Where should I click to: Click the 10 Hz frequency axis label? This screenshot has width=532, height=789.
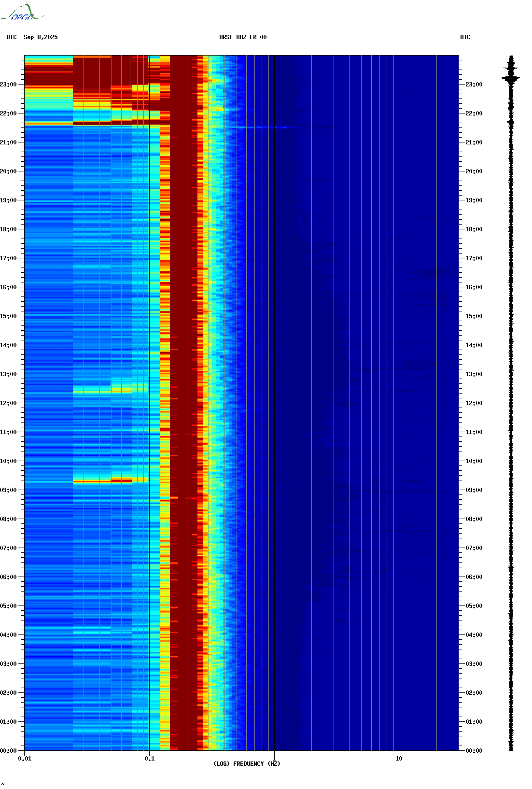399,759
